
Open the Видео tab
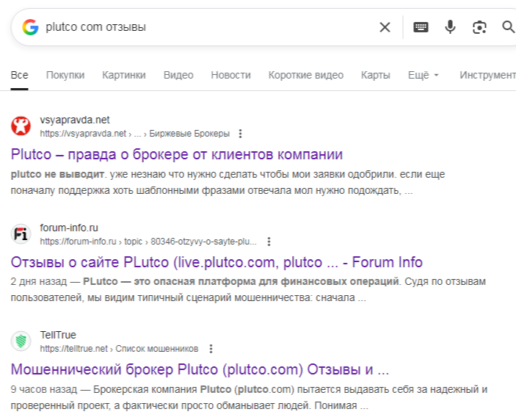coord(178,75)
